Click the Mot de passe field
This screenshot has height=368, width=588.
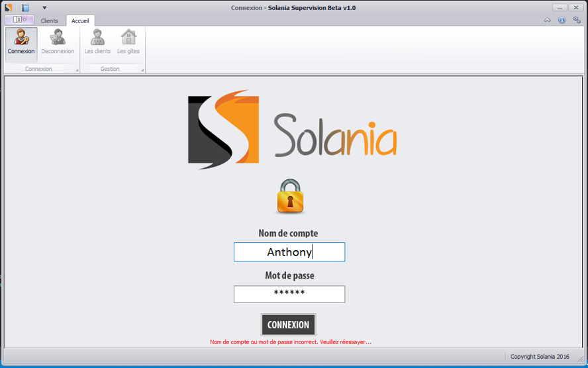pos(289,294)
